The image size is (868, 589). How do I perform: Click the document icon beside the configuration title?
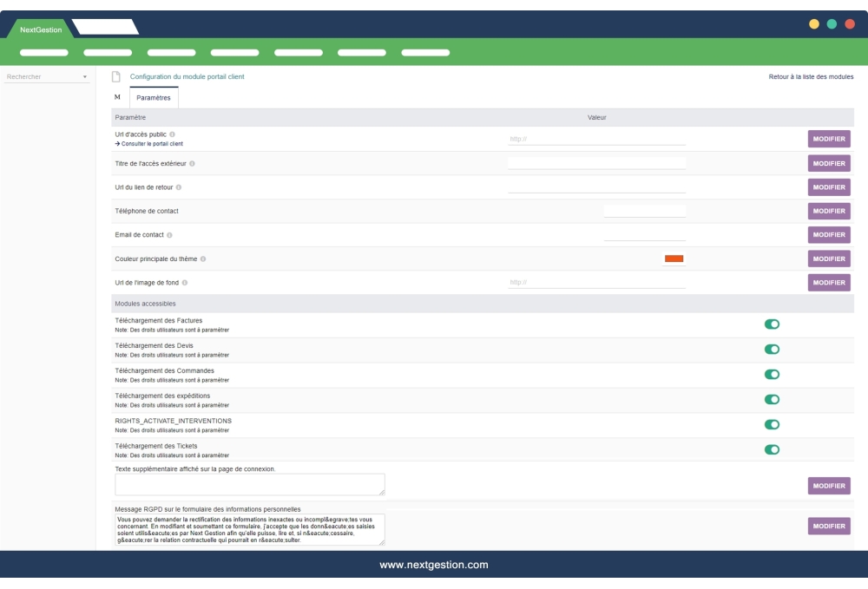coord(117,76)
